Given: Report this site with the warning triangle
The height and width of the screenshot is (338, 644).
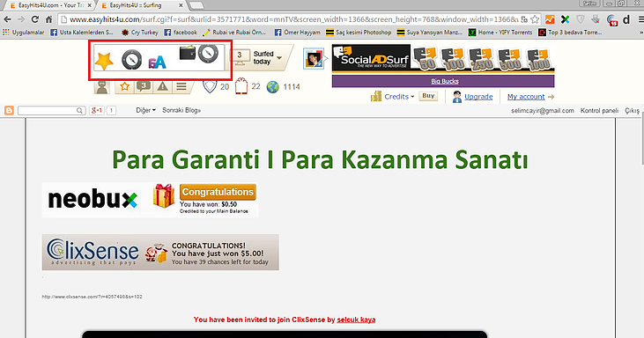Looking at the screenshot, I should [163, 86].
